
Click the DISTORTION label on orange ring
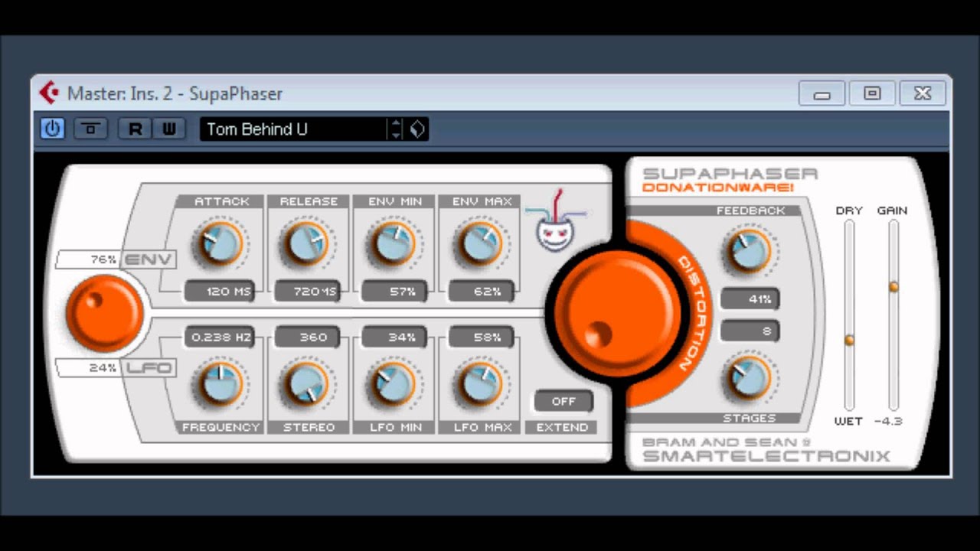pos(695,314)
